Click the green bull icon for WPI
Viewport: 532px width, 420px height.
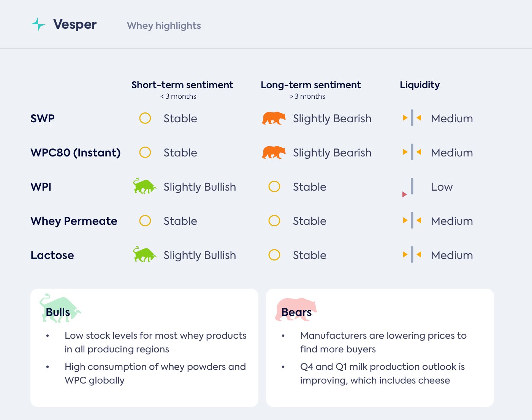tap(144, 186)
